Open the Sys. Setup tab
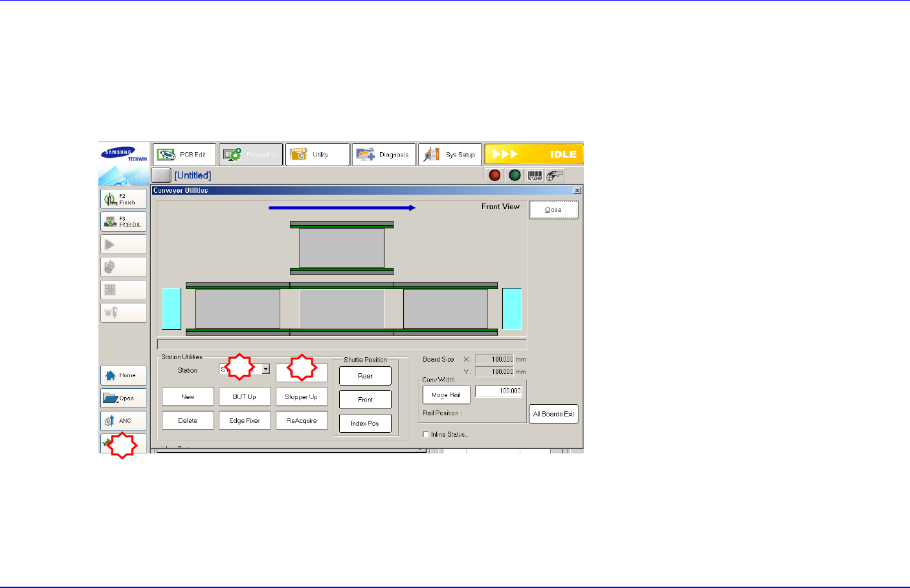 [450, 155]
